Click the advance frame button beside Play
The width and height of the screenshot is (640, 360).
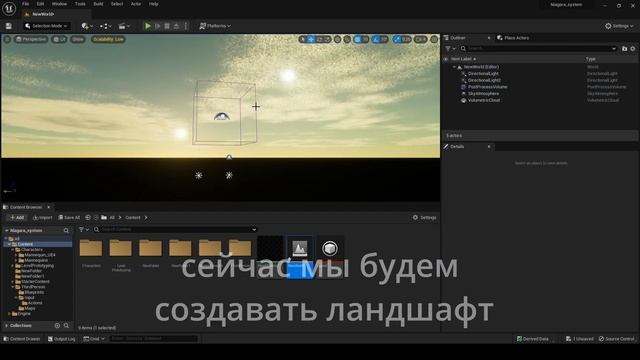tap(158, 26)
